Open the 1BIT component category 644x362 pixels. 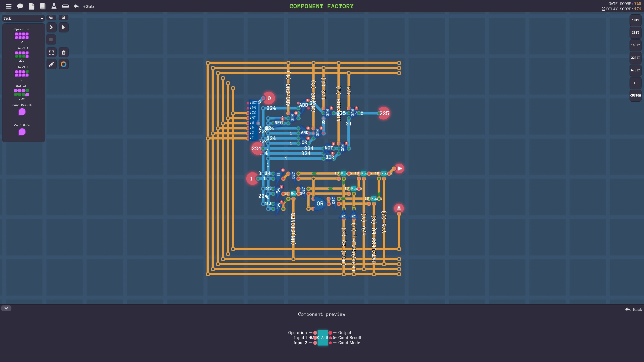click(635, 20)
